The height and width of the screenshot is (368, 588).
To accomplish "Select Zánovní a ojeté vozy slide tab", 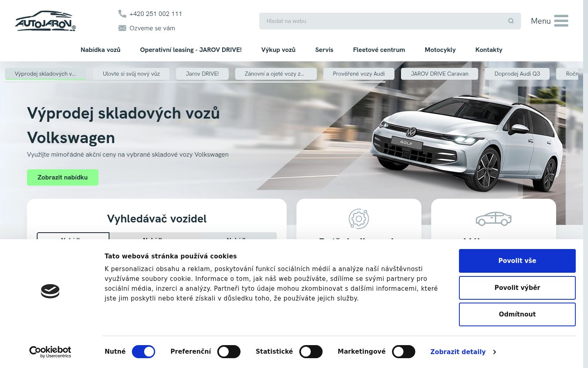I will click(276, 74).
